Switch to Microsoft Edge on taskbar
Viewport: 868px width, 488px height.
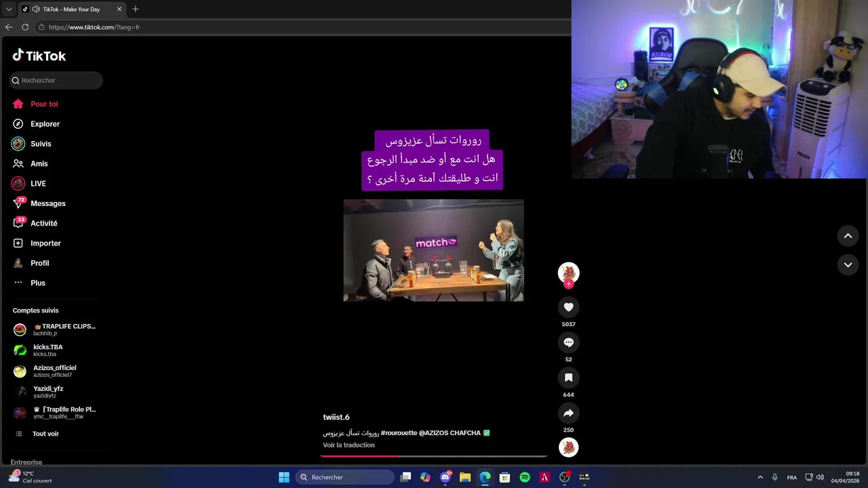click(485, 477)
